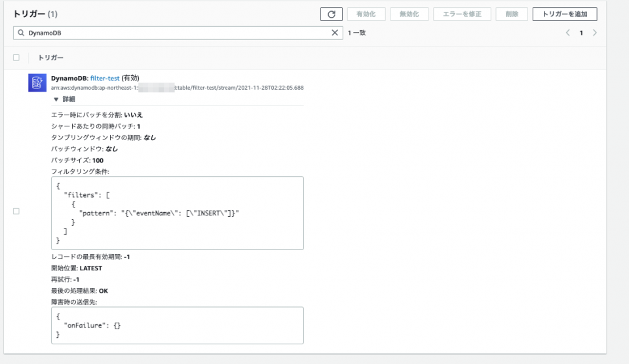This screenshot has width=629, height=364.
Task: Click the エラー時にバッチを分割 line
Action: pyautogui.click(x=97, y=115)
